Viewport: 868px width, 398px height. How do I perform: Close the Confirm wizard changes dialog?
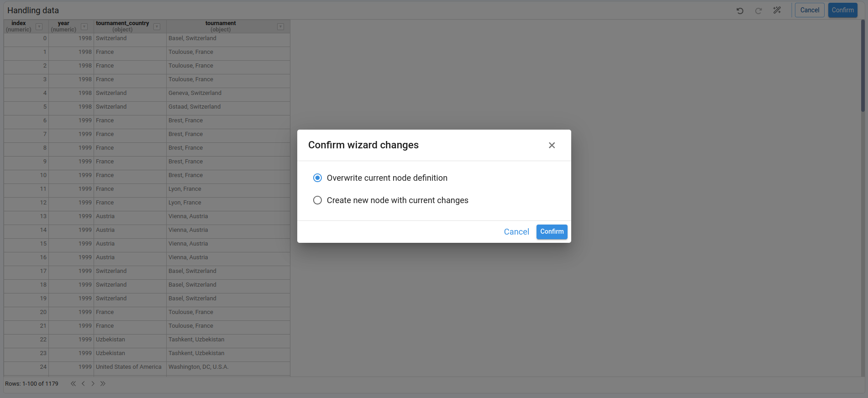[552, 145]
